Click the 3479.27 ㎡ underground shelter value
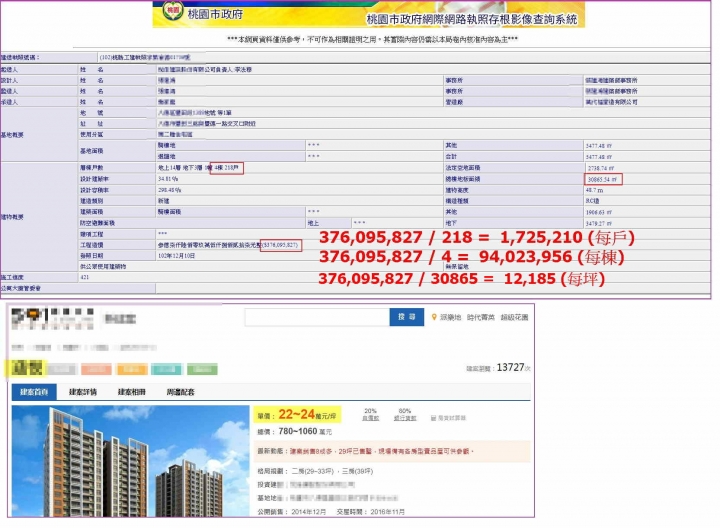Viewport: 720px width, 528px height. point(599,223)
